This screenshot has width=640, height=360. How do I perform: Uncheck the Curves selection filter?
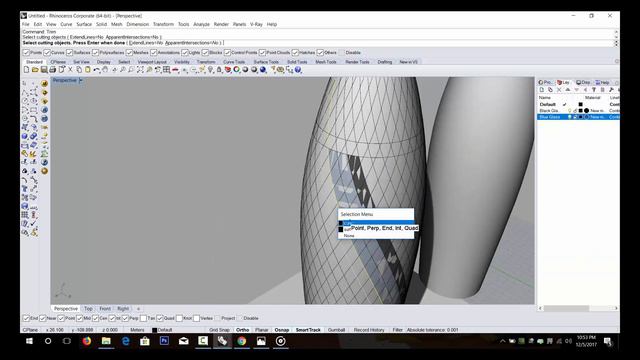(x=47, y=53)
